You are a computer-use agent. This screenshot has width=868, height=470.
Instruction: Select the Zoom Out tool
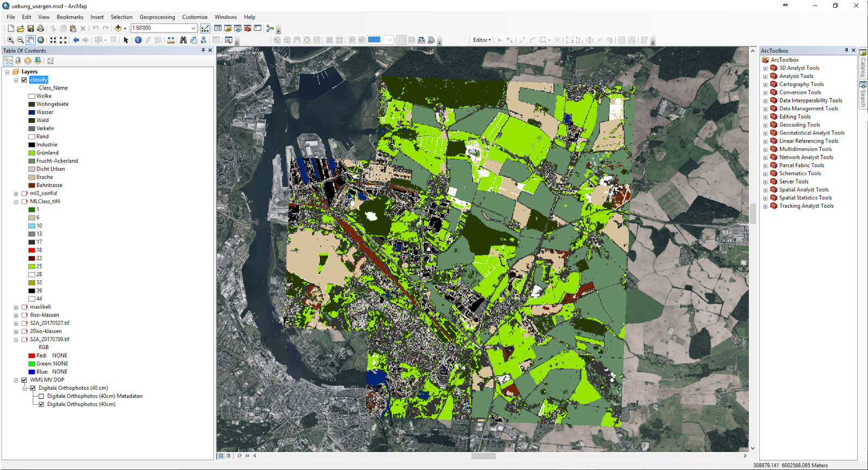coord(21,40)
